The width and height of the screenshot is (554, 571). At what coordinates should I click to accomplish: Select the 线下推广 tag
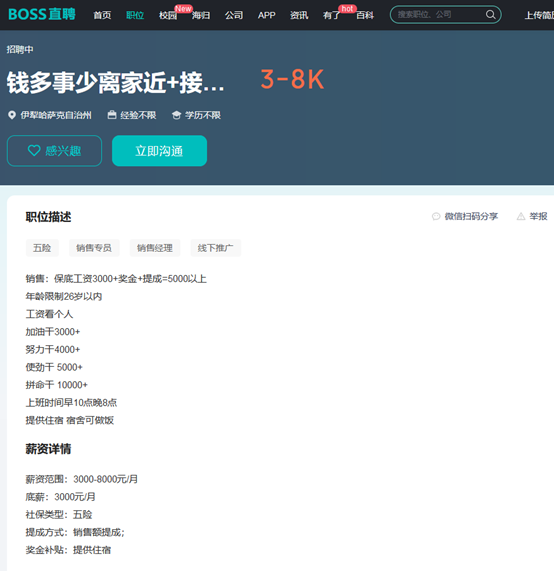coord(216,248)
